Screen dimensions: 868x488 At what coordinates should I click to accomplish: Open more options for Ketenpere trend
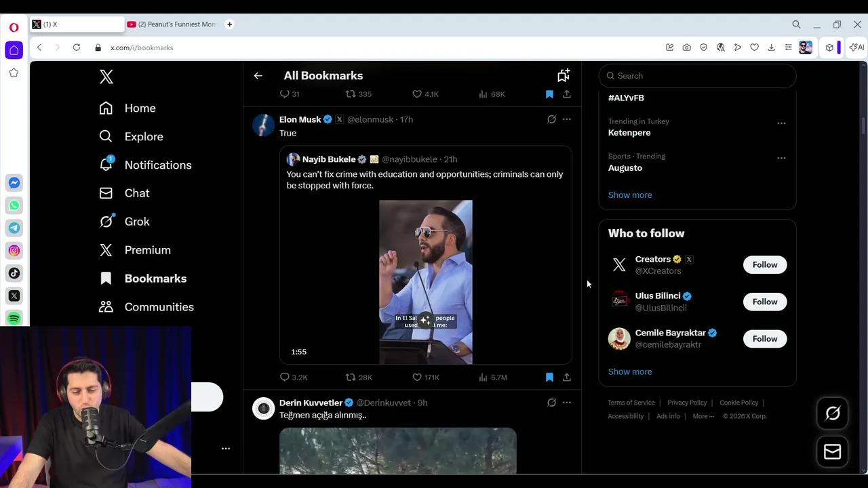[781, 123]
